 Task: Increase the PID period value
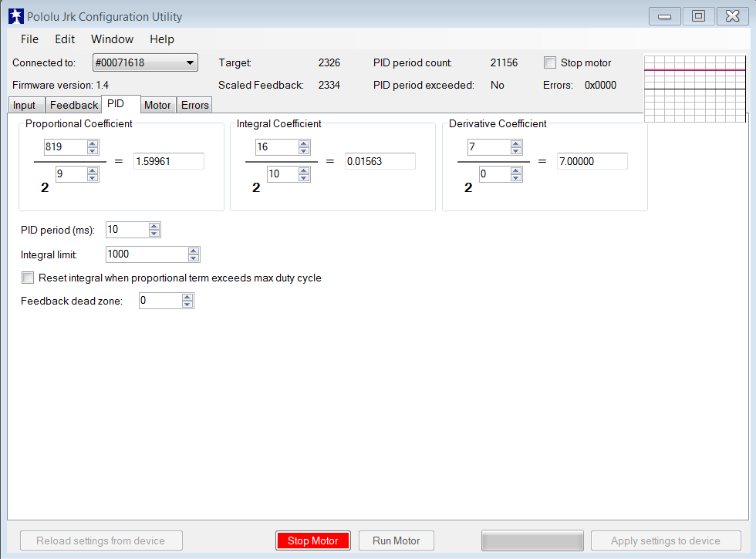click(154, 227)
